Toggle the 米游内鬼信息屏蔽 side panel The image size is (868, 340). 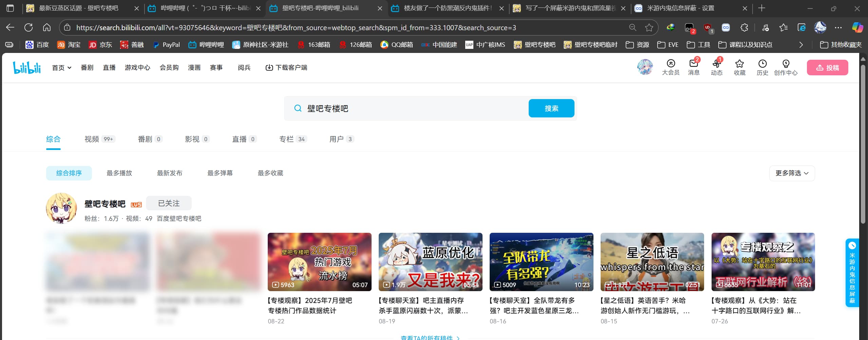tap(852, 273)
